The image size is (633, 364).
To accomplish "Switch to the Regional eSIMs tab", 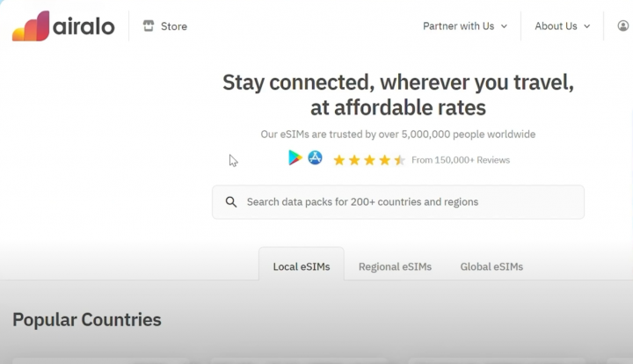I will pos(395,266).
